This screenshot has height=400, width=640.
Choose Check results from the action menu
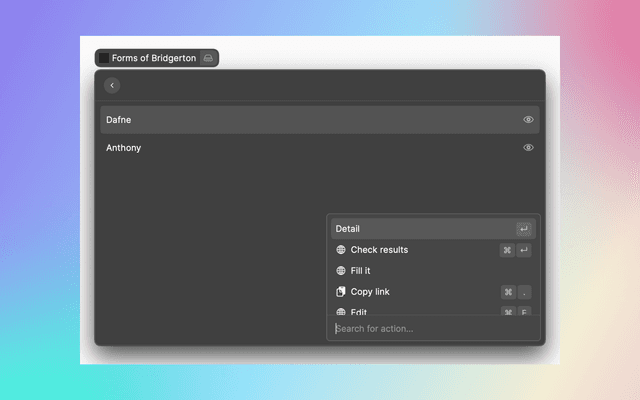379,250
